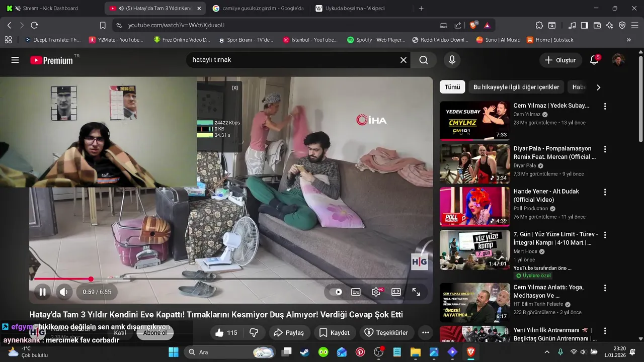
Task: Enter full screen mode
Action: point(416,292)
